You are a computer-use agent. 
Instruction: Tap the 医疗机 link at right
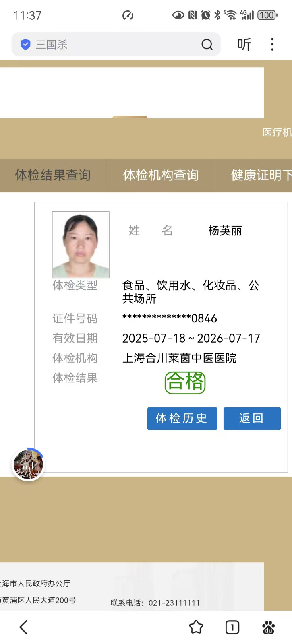(x=277, y=132)
